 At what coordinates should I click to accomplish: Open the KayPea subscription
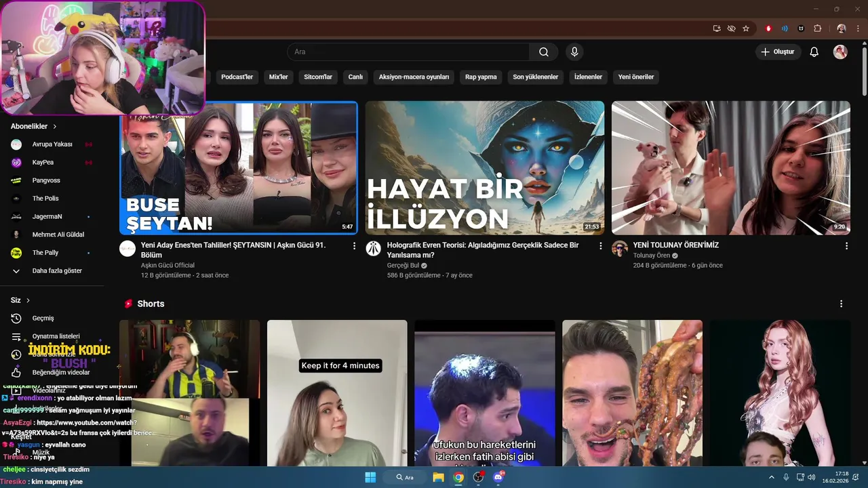tap(52, 163)
